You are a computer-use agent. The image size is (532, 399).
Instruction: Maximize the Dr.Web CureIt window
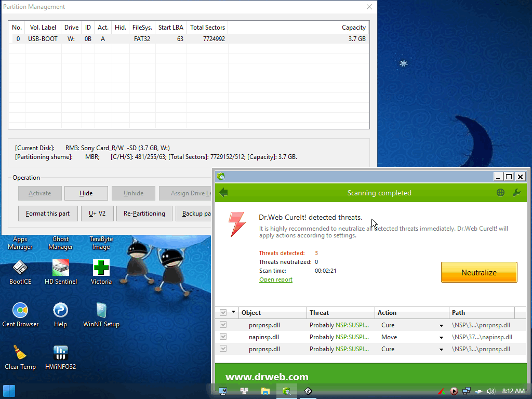509,177
